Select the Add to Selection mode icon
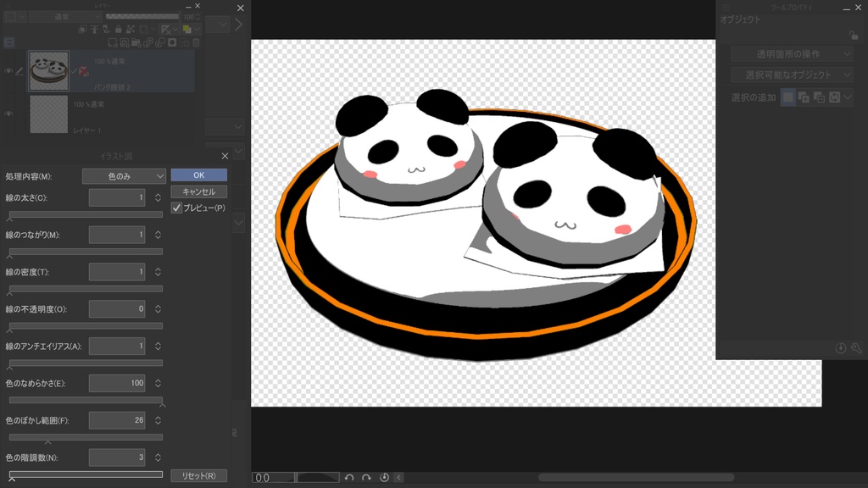 804,97
